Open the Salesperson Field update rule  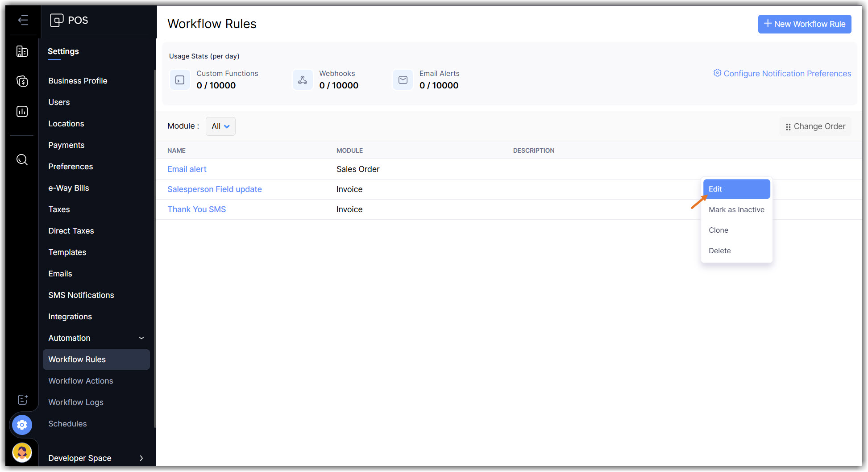214,189
